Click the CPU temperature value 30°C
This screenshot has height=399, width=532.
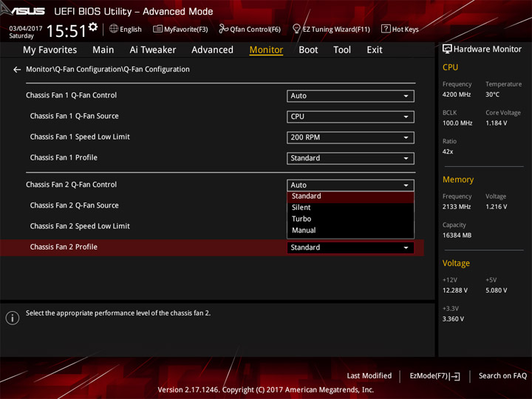pyautogui.click(x=492, y=95)
